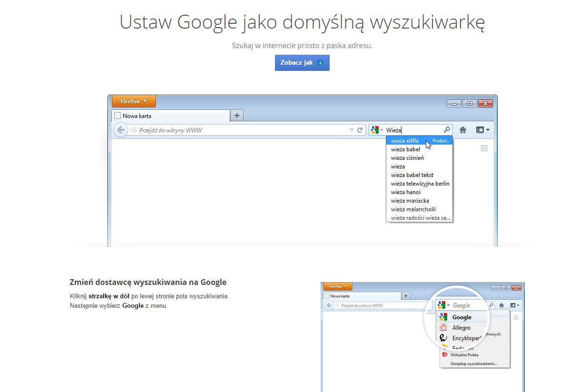This screenshot has width=588, height=392.
Task: Select Google in the search engine list
Action: pos(462,317)
